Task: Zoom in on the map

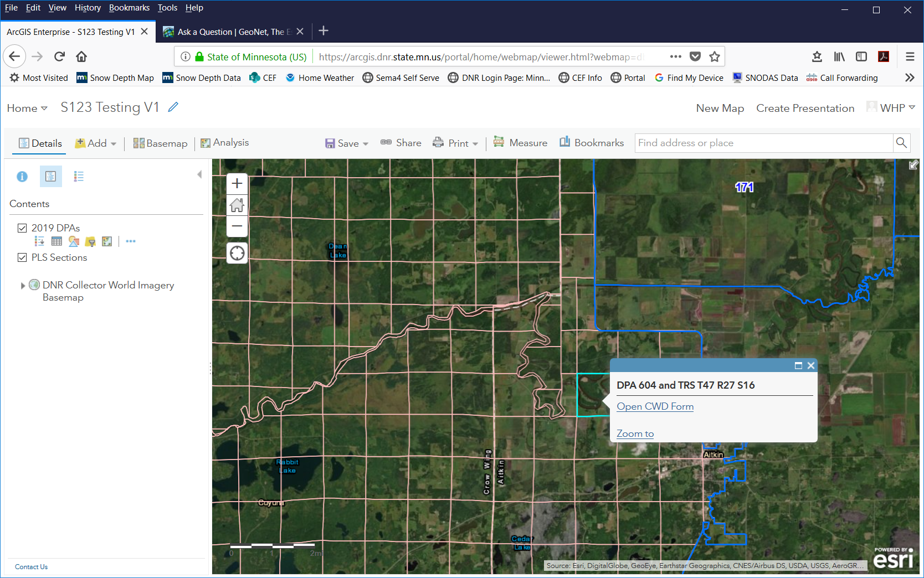Action: (x=237, y=183)
